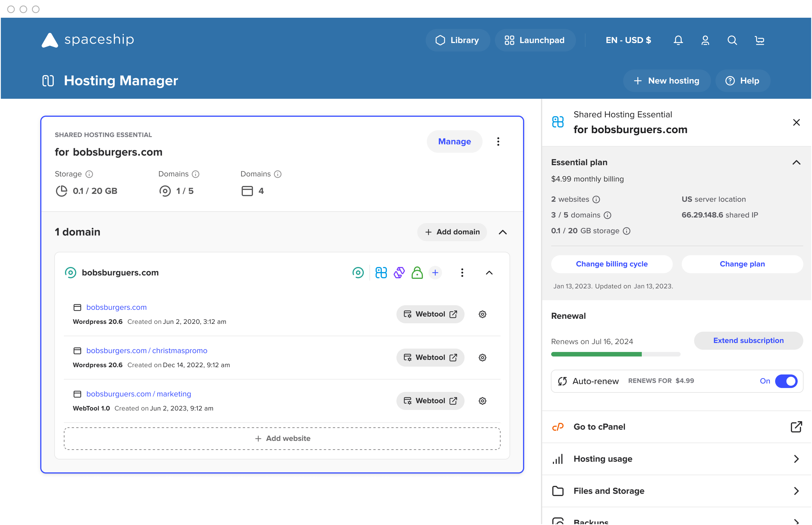This screenshot has width=812, height=525.
Task: Collapse the 1 domain section
Action: tap(503, 232)
